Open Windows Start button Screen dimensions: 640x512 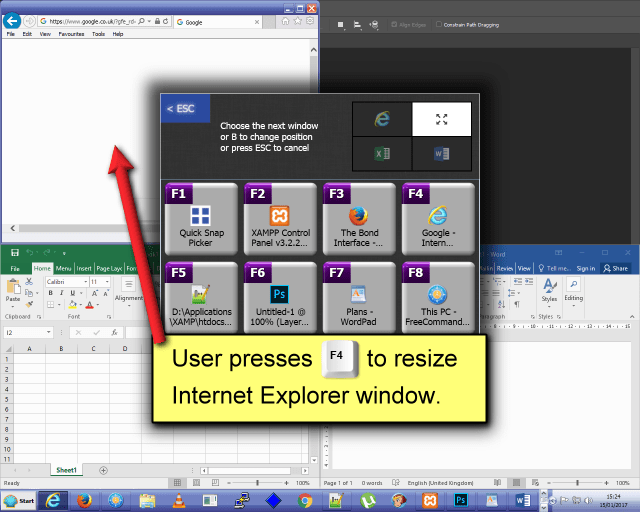click(18, 501)
